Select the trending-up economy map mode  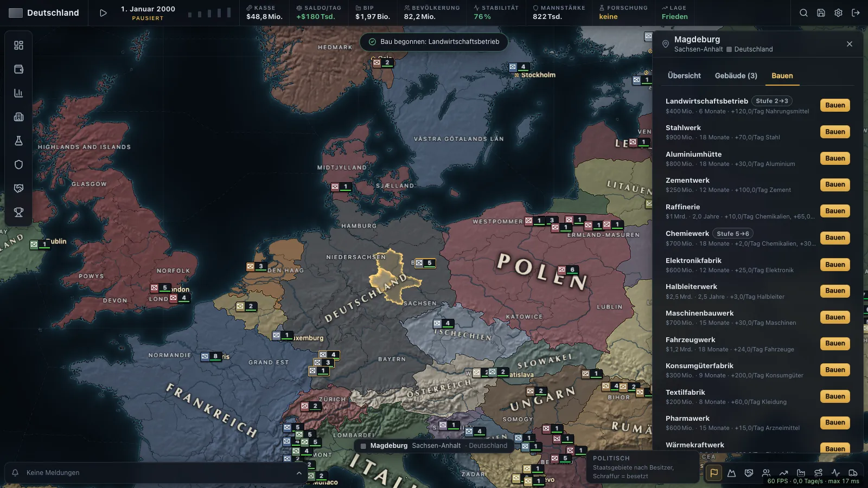coord(783,473)
